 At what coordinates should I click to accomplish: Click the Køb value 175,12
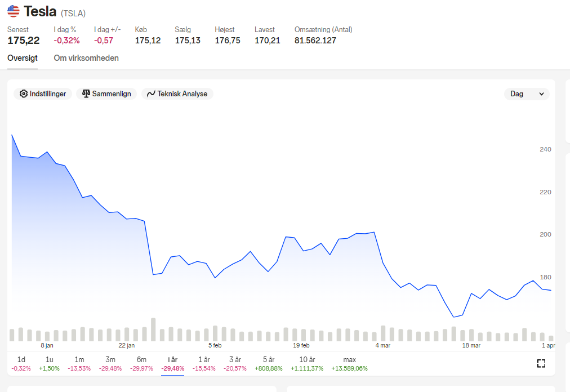(148, 41)
